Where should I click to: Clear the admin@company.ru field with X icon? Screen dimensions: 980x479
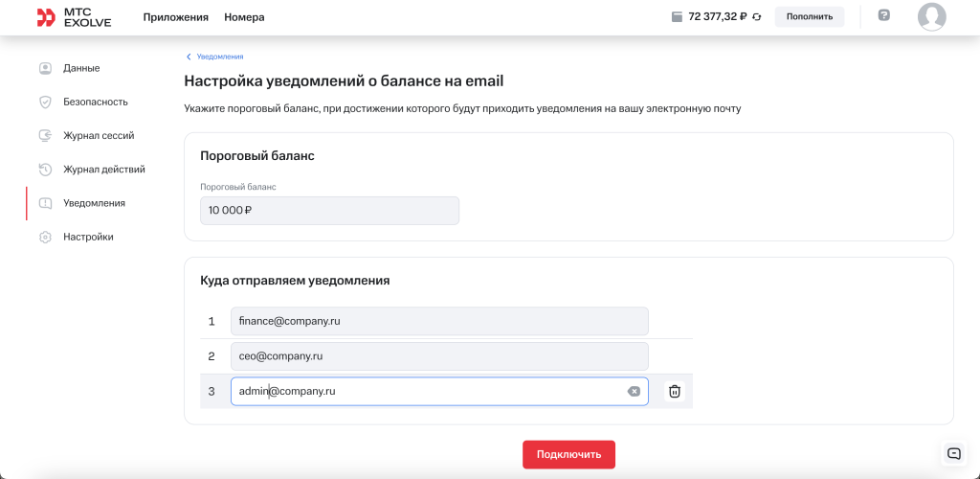point(634,392)
